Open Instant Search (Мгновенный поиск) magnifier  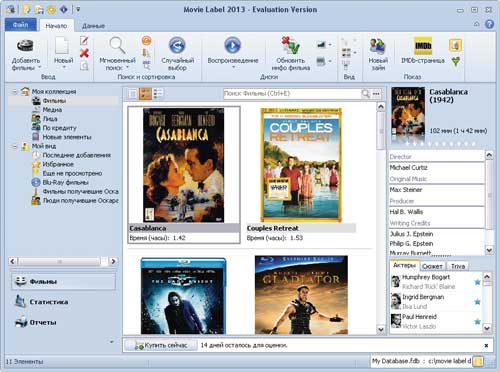tap(118, 46)
